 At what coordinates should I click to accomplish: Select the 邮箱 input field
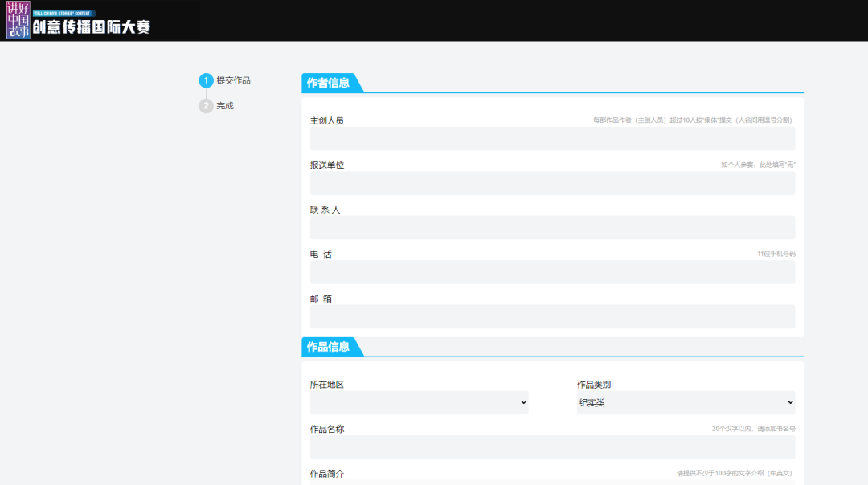(x=552, y=316)
